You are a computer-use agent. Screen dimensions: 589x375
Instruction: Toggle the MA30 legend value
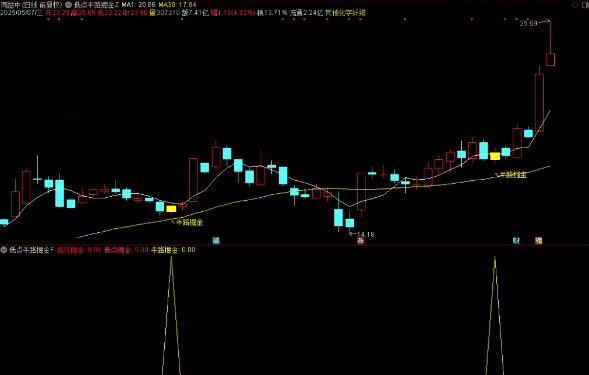[x=177, y=5]
